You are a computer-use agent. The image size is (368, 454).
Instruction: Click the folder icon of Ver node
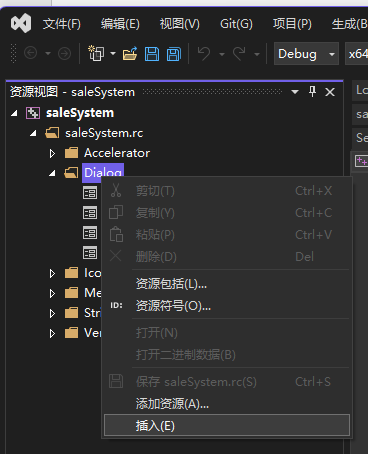pyautogui.click(x=71, y=333)
